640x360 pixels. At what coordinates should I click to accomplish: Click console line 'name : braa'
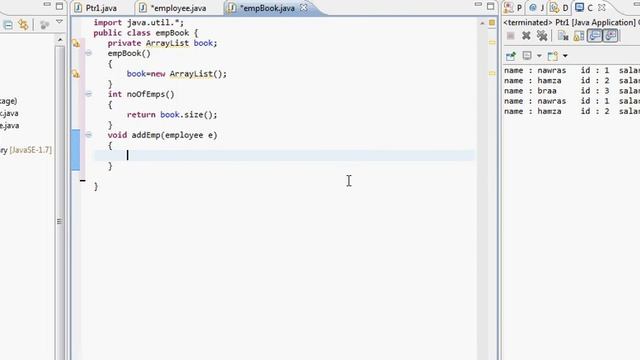[530, 91]
